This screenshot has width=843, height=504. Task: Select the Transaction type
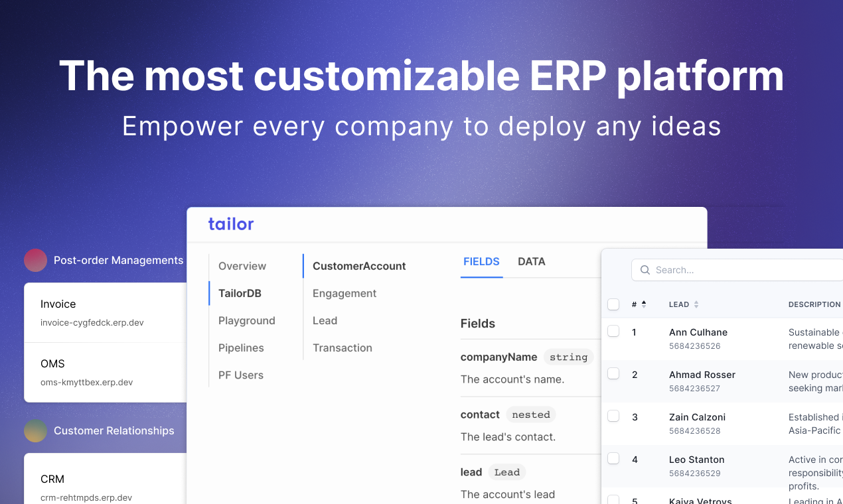point(343,347)
